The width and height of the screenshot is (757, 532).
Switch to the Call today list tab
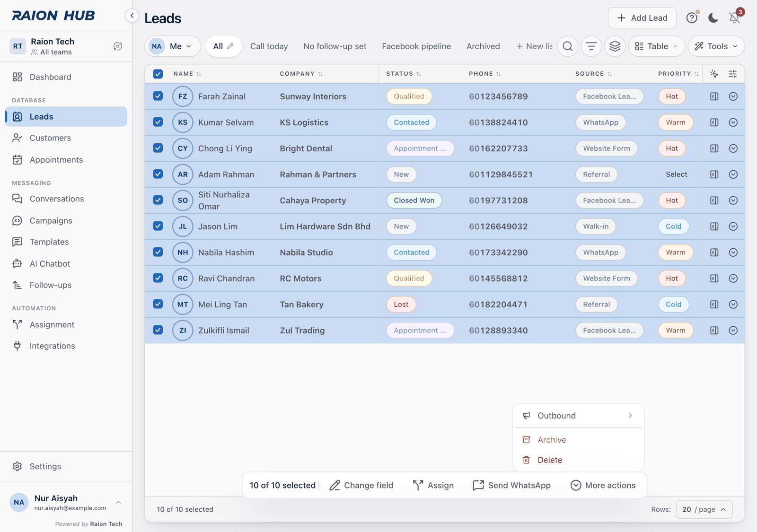(x=269, y=46)
